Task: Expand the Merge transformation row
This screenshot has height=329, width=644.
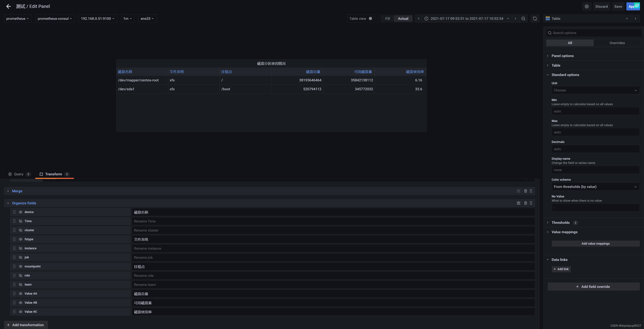Action: [x=8, y=191]
